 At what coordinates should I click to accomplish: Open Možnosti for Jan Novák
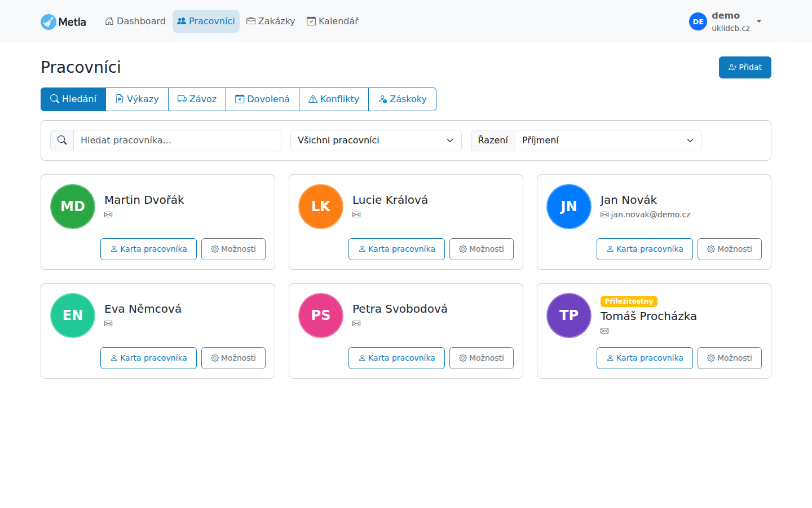click(729, 249)
